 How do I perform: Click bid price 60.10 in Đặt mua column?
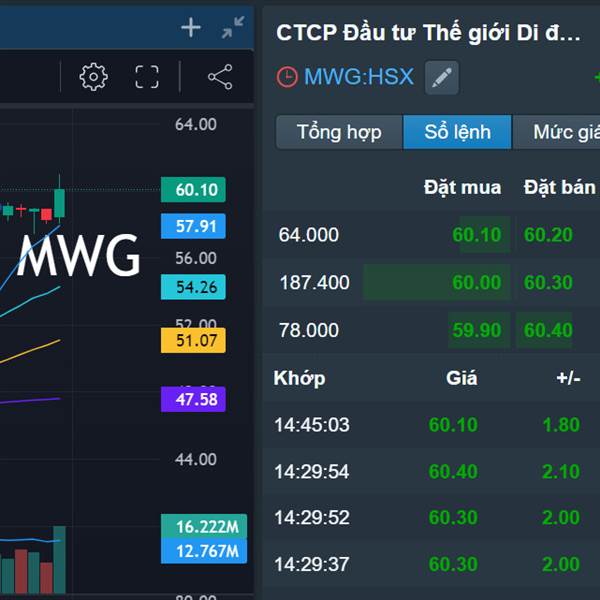(476, 235)
